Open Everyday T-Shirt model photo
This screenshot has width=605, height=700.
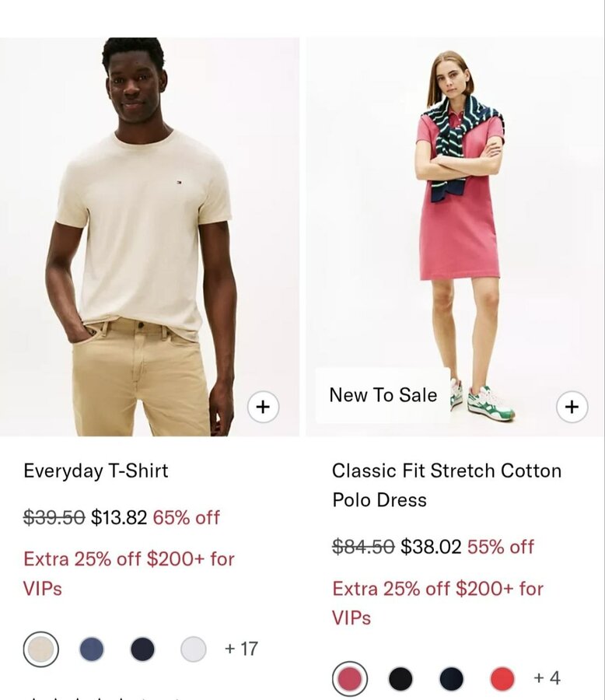tap(149, 236)
